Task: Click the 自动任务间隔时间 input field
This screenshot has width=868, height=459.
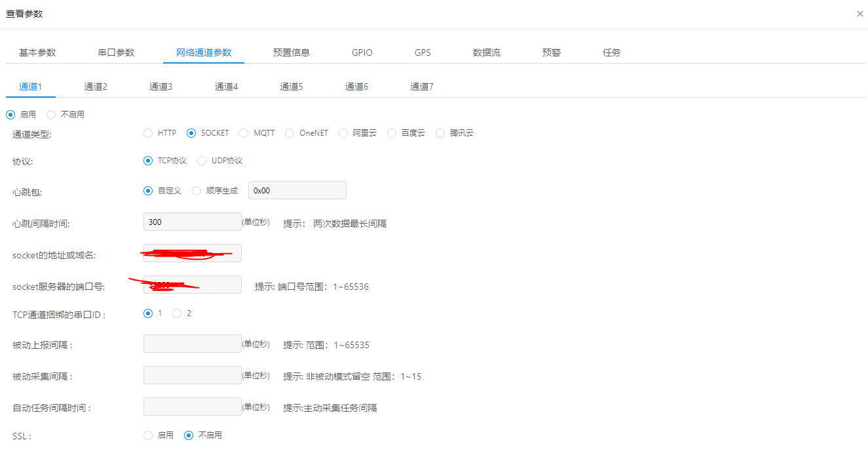Action: point(192,407)
